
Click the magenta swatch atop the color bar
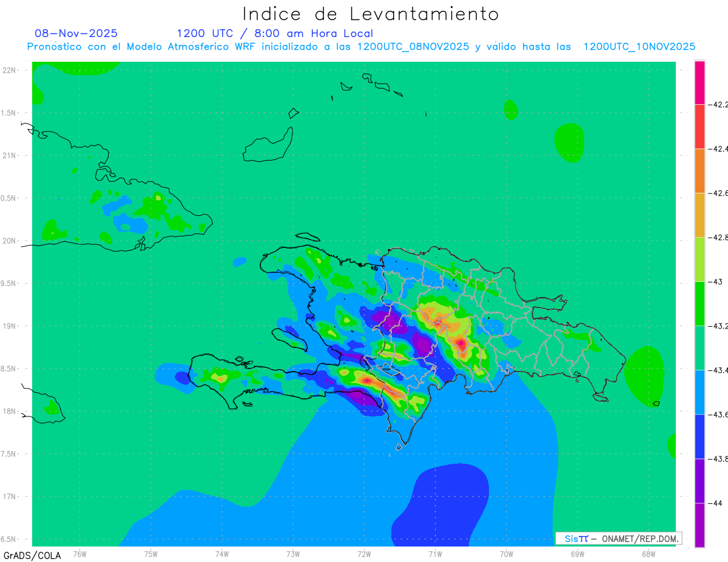[x=699, y=82]
